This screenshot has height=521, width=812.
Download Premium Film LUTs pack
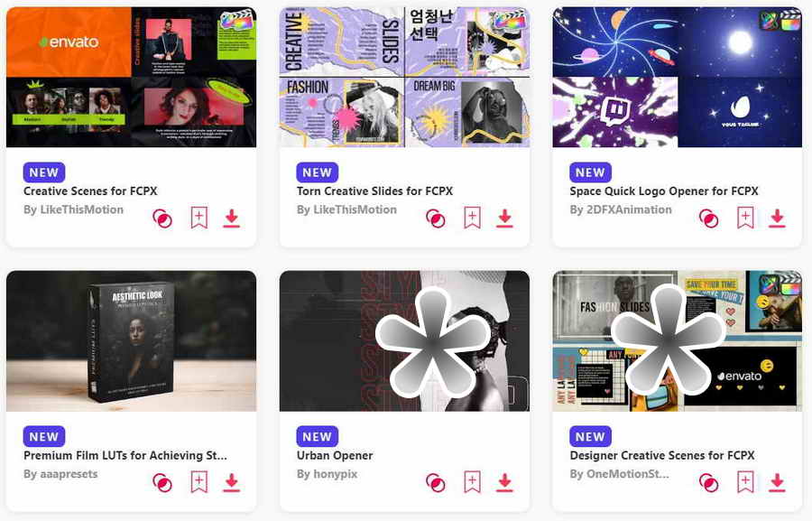232,483
